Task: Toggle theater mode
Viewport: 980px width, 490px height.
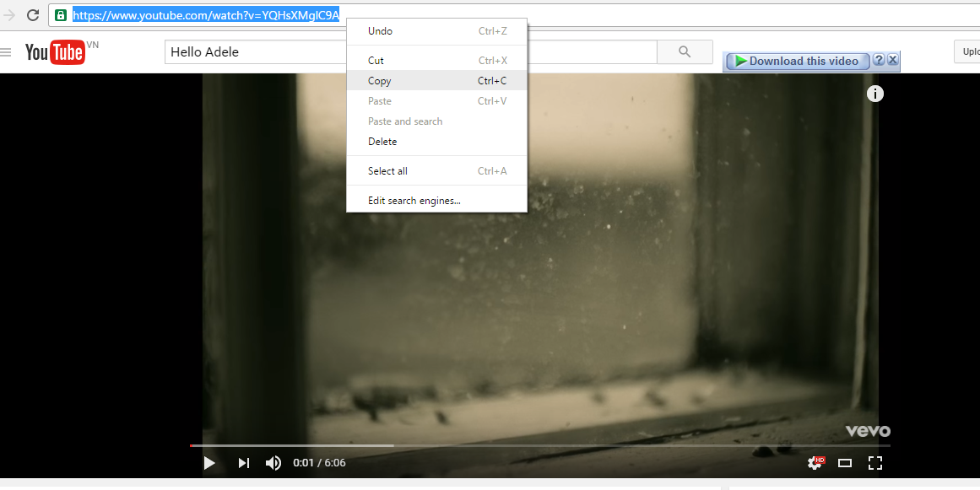Action: (845, 462)
